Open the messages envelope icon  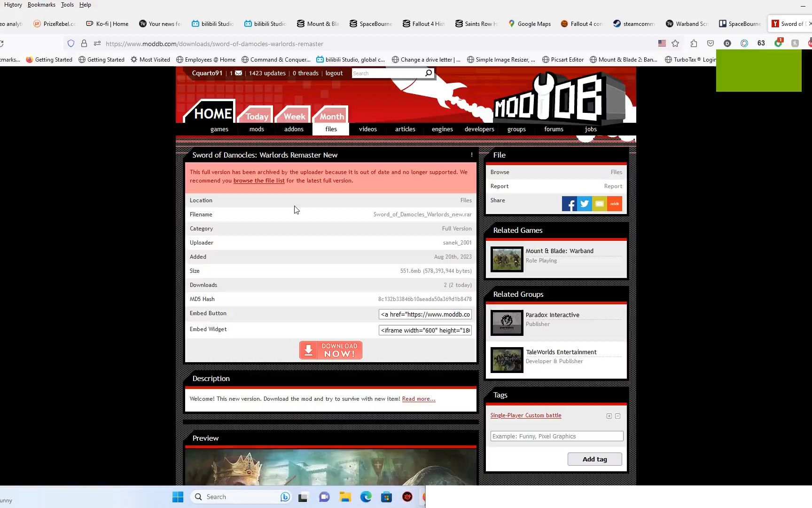(239, 73)
